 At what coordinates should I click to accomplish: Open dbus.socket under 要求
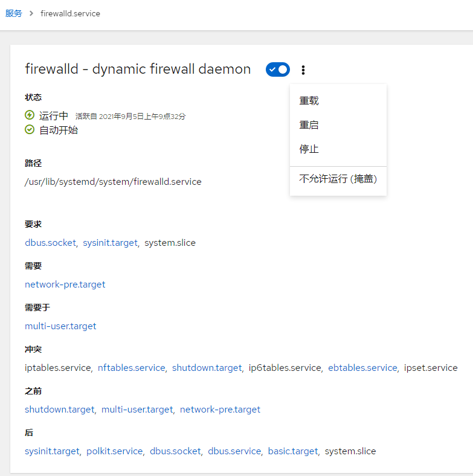50,243
